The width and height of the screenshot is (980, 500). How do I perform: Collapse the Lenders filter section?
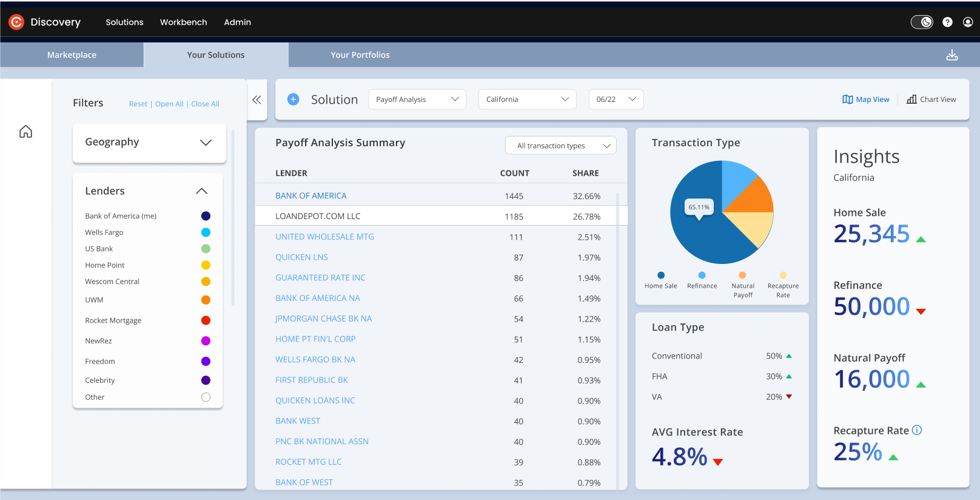202,191
